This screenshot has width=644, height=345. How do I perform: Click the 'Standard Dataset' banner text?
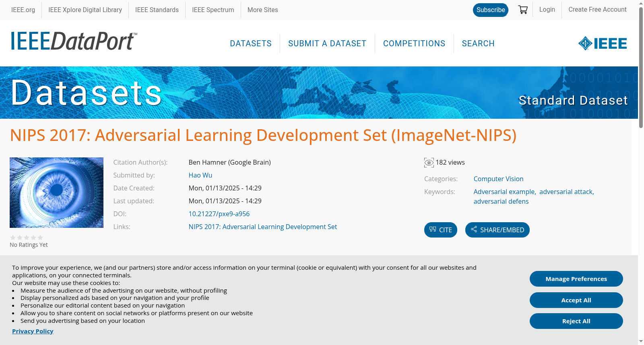click(x=573, y=100)
